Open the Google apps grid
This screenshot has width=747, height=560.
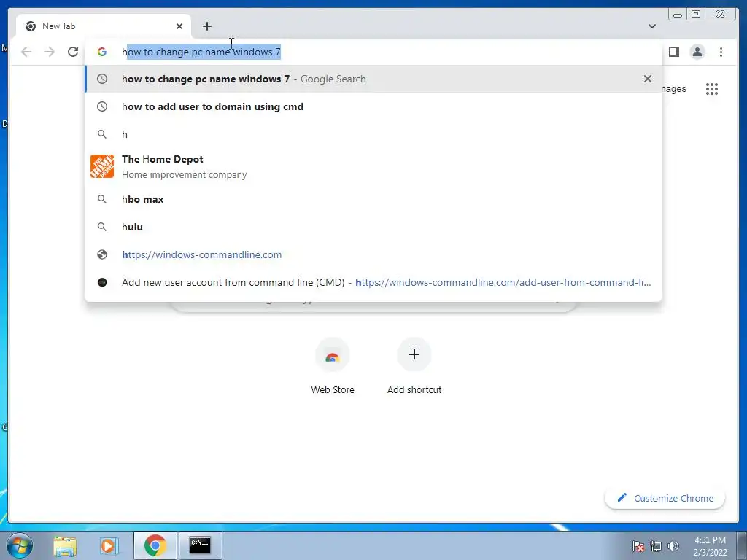click(x=712, y=88)
